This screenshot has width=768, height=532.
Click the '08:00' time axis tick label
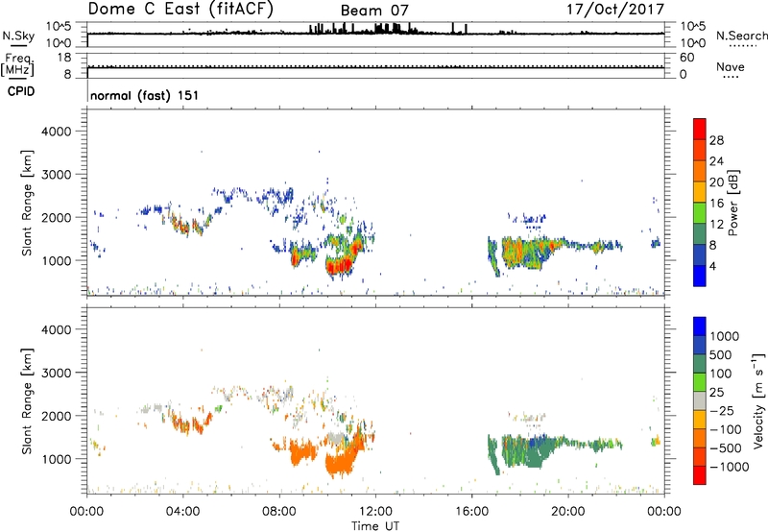pos(279,512)
